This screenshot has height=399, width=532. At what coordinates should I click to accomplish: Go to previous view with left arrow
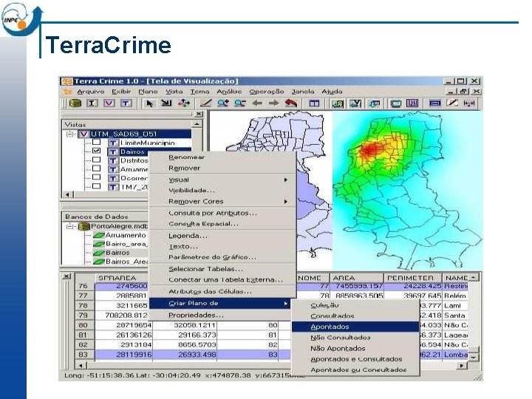(257, 103)
